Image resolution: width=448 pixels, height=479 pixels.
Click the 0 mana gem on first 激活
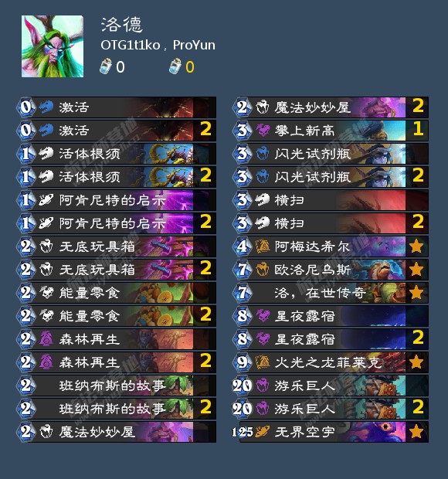point(26,107)
